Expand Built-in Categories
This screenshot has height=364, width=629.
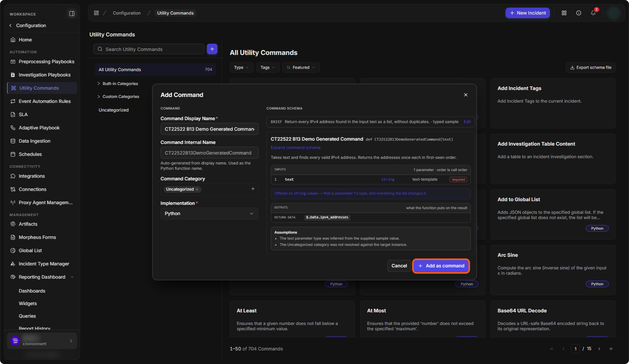point(99,83)
